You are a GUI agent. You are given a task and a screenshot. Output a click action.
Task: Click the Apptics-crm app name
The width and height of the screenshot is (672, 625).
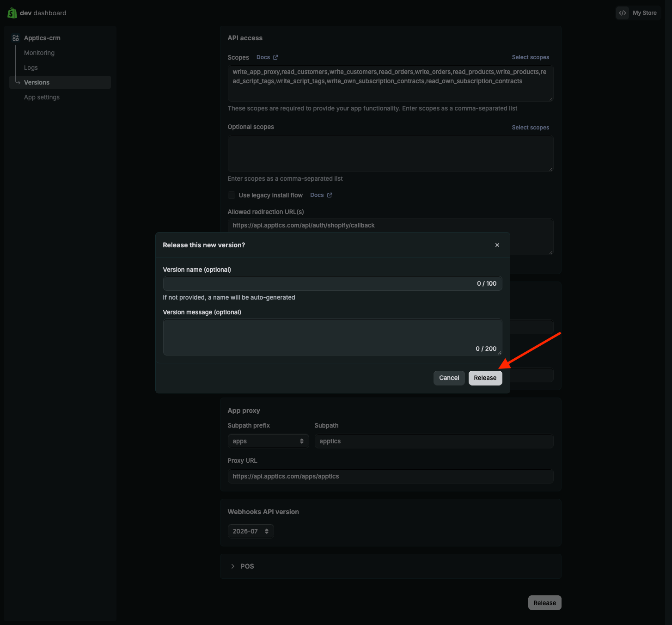(x=42, y=38)
